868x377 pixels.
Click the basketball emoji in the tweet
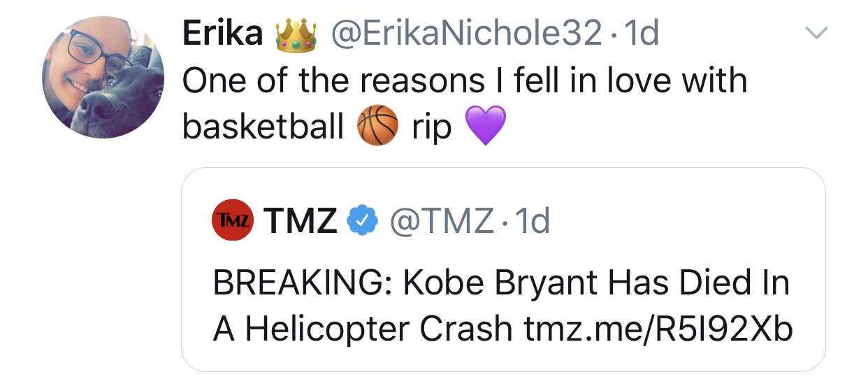(x=377, y=128)
